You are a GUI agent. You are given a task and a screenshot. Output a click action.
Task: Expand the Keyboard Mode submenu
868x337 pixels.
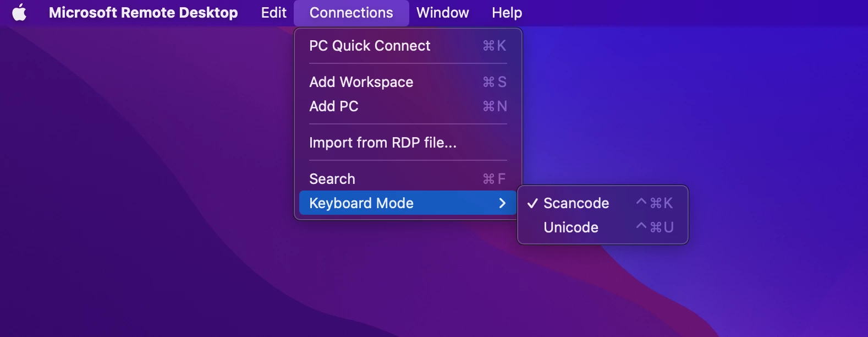408,203
